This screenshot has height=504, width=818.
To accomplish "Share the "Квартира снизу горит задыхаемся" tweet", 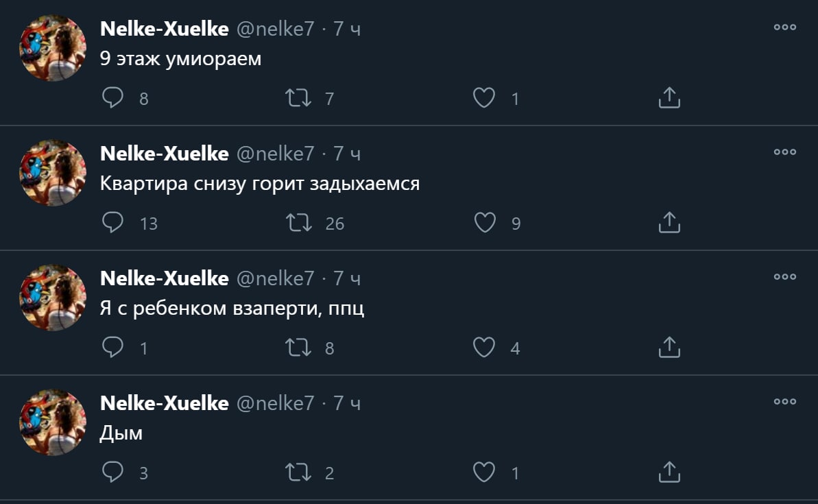I will click(x=669, y=223).
